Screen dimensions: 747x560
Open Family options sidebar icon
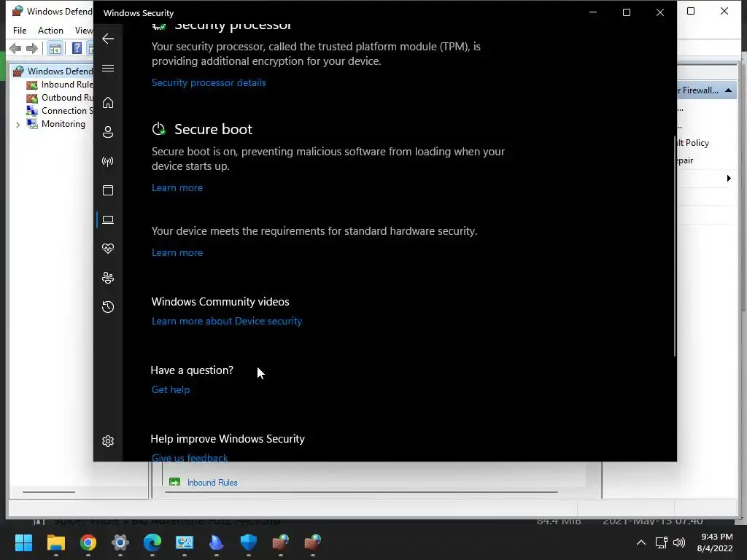(x=108, y=278)
